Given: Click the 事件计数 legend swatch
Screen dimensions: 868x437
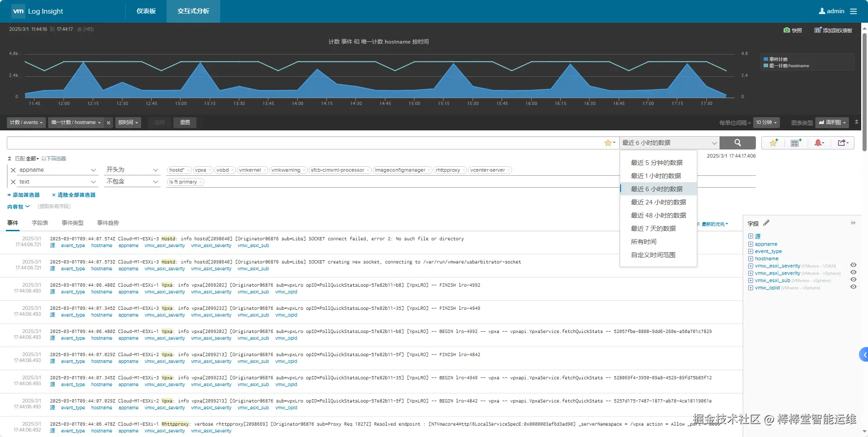Looking at the screenshot, I should pyautogui.click(x=766, y=59).
